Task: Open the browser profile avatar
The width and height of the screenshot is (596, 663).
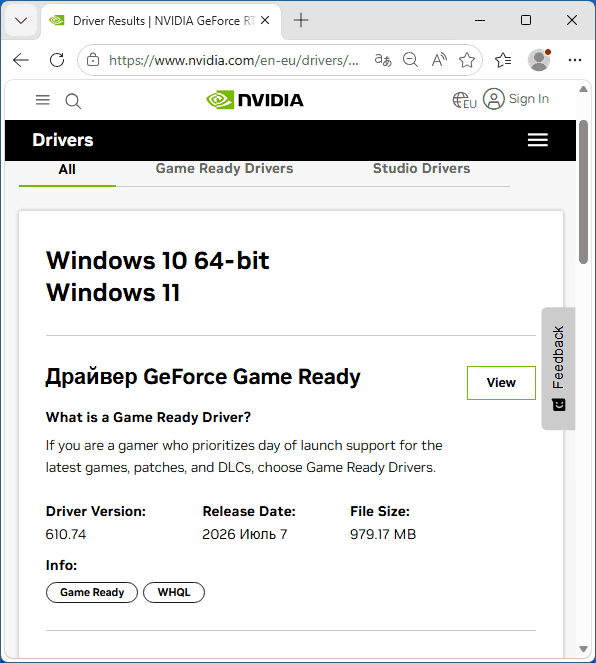Action: coord(539,60)
